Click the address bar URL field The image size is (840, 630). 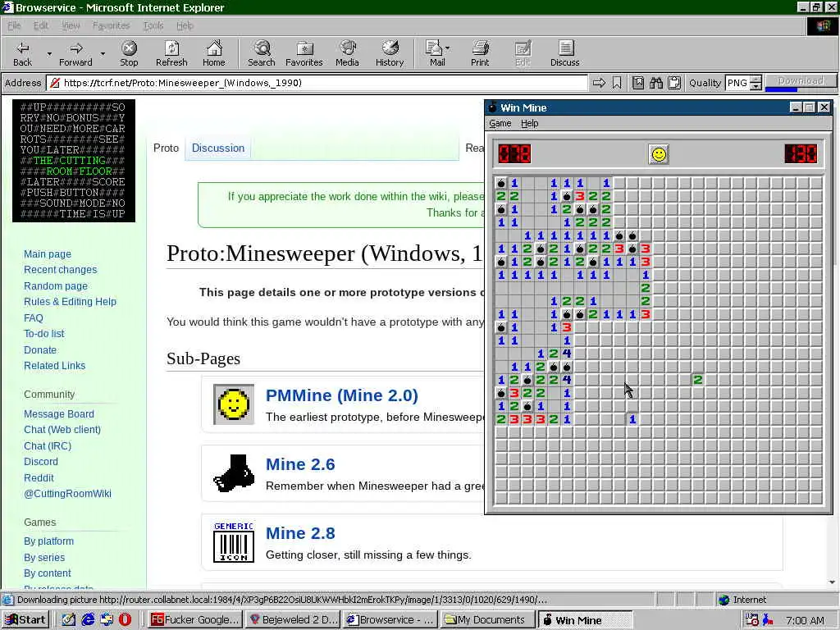[317, 83]
